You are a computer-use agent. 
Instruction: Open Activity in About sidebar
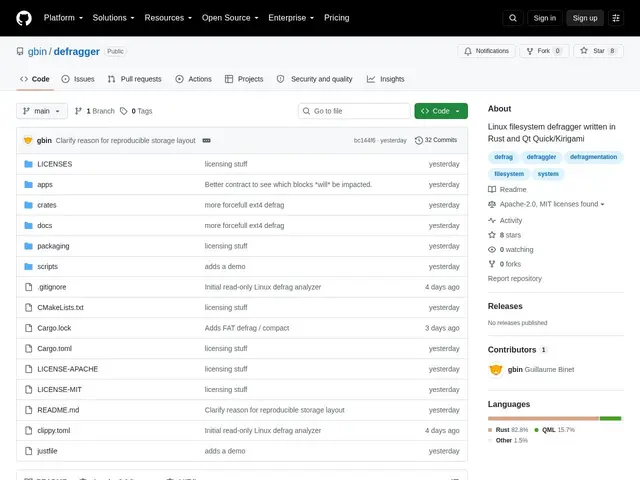point(505,220)
